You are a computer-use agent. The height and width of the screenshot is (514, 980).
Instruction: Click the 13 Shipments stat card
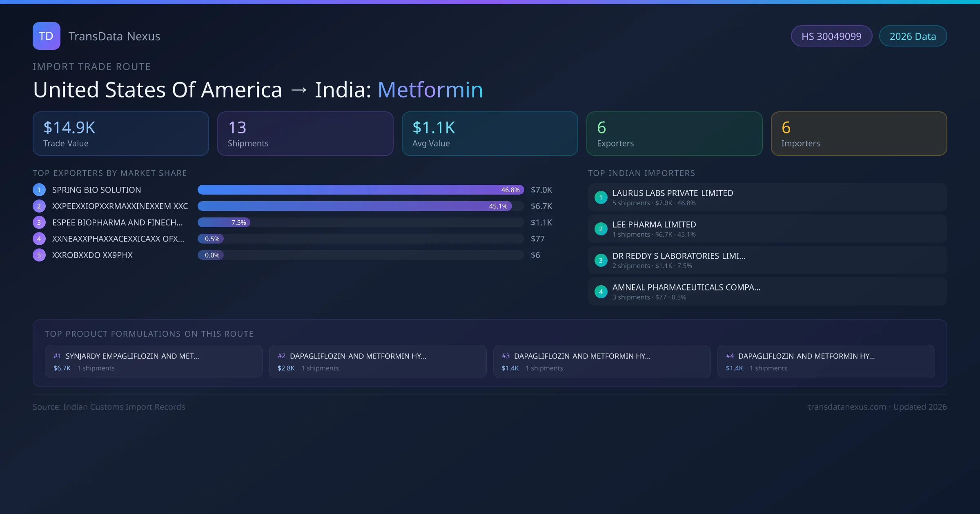(x=305, y=133)
